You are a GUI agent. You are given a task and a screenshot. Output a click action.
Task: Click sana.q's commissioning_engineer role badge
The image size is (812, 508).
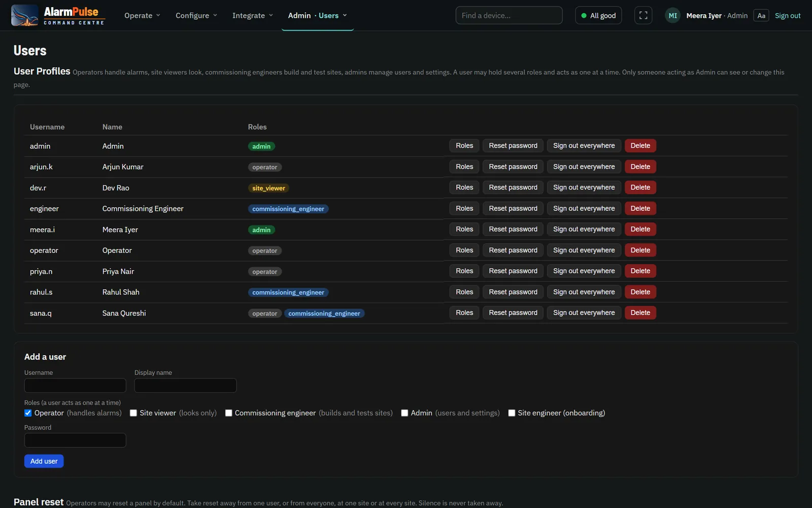pyautogui.click(x=324, y=313)
